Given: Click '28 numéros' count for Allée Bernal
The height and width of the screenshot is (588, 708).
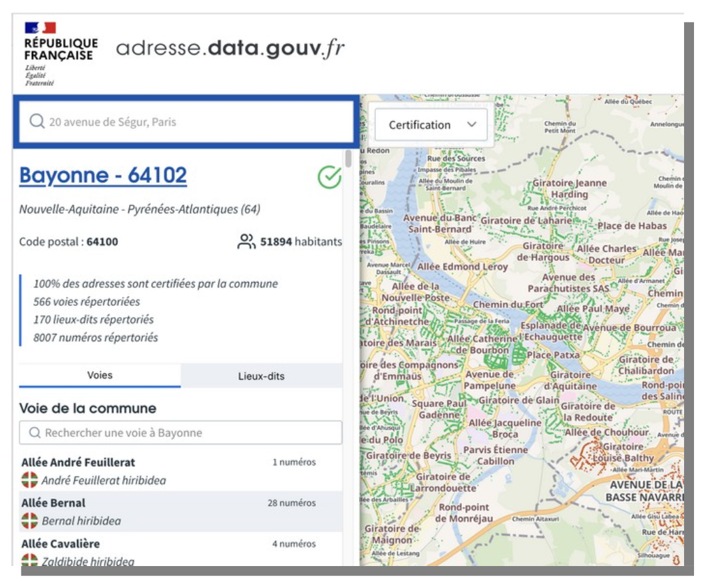Looking at the screenshot, I should (291, 503).
